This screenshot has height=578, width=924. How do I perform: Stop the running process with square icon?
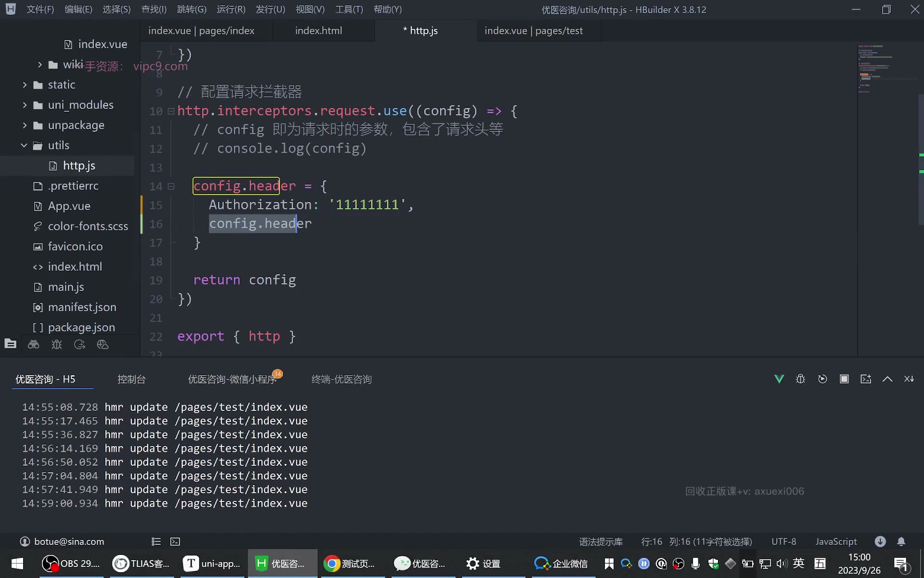click(x=844, y=379)
